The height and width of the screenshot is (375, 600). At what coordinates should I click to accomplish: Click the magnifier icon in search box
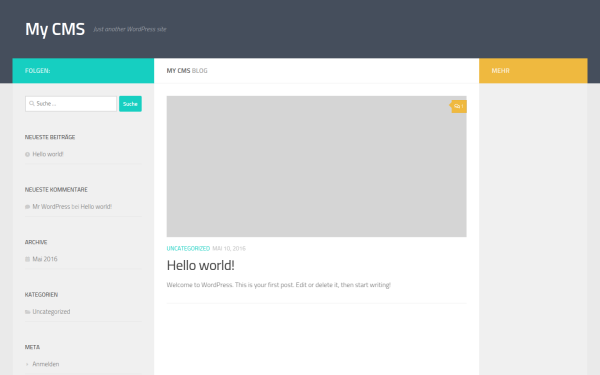(x=32, y=104)
